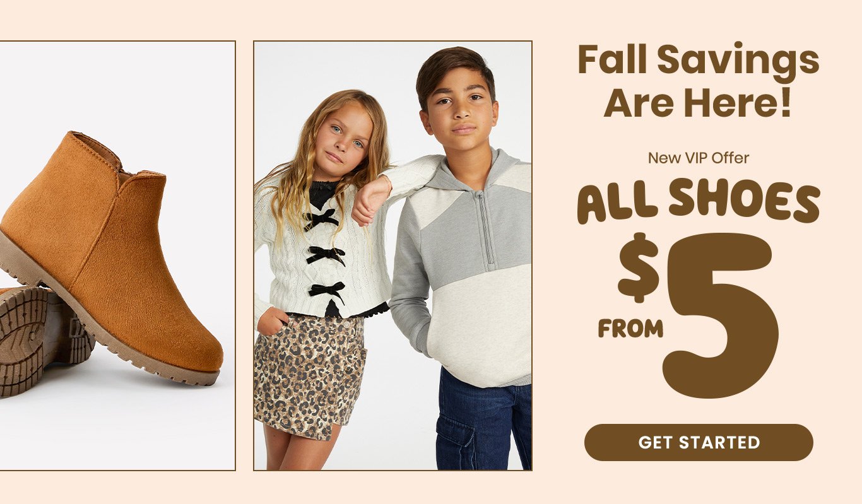
Task: Click the top black bow on cardigan
Action: point(322,219)
